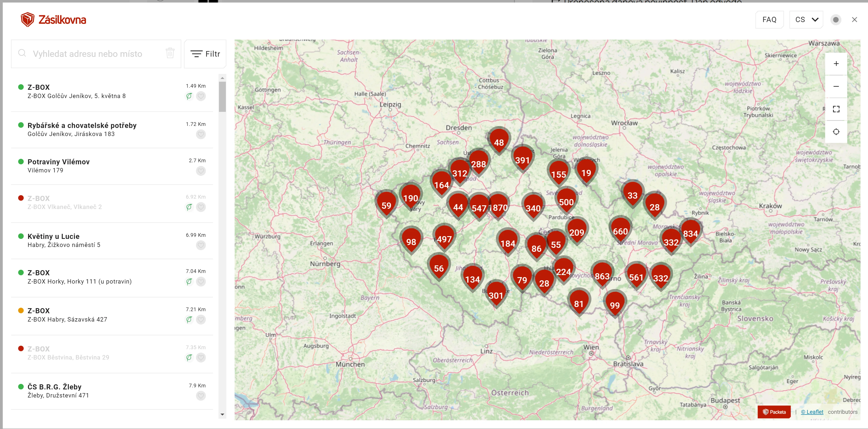
Task: Toggle favorite heart for Potraviny Vilémov
Action: (201, 171)
